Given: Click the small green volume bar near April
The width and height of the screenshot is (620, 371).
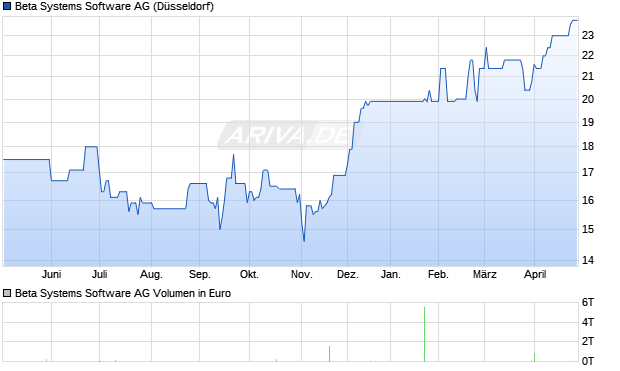Looking at the screenshot, I should point(534,357).
